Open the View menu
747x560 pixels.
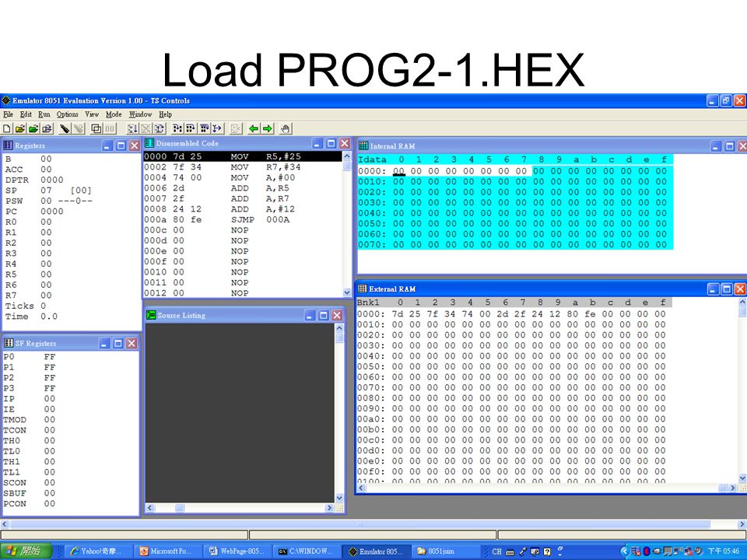click(92, 114)
